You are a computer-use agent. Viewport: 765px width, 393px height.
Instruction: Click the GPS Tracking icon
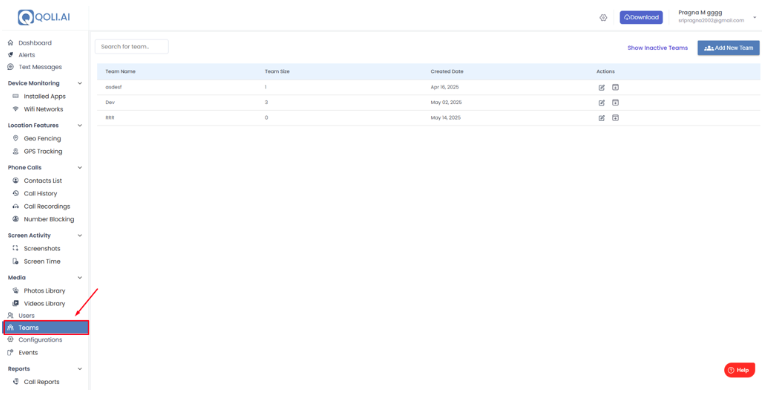point(16,151)
